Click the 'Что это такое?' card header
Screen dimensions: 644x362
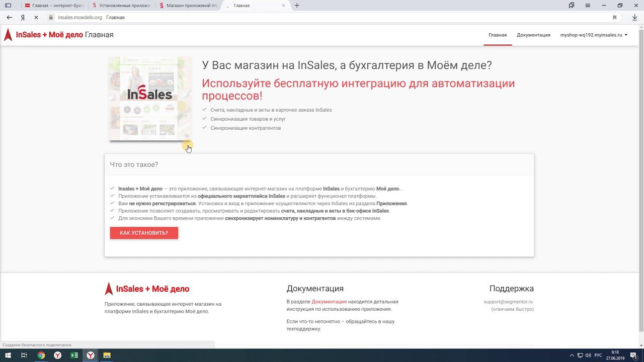tap(319, 164)
